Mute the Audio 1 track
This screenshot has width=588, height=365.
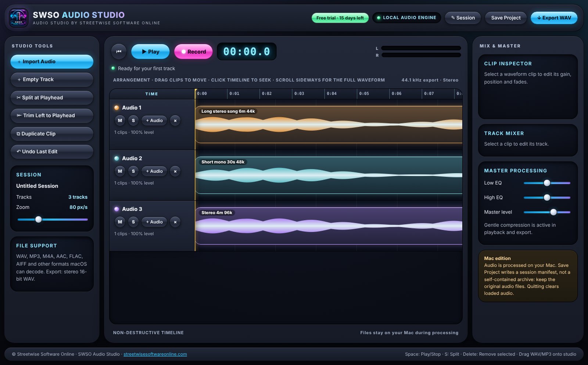pos(120,121)
